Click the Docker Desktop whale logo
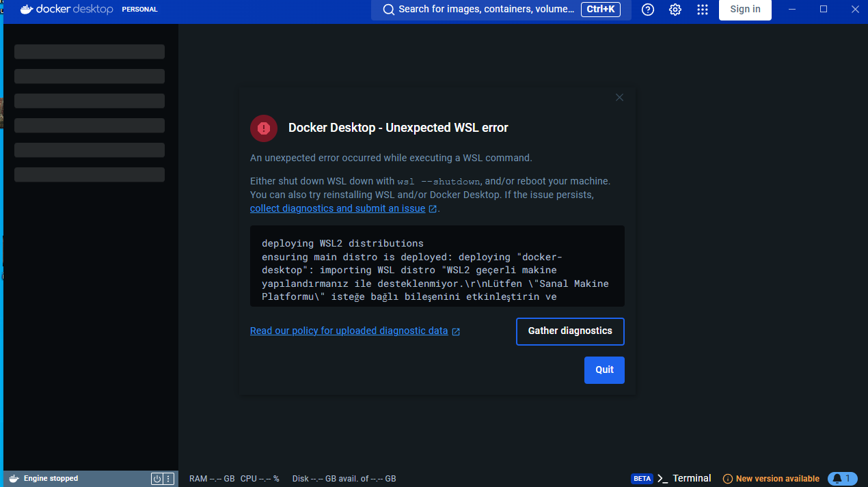 coord(27,10)
